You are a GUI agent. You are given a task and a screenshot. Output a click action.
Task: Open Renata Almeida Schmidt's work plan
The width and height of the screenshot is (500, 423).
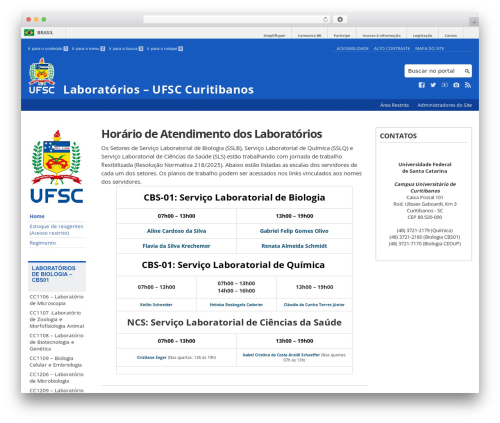tap(294, 246)
